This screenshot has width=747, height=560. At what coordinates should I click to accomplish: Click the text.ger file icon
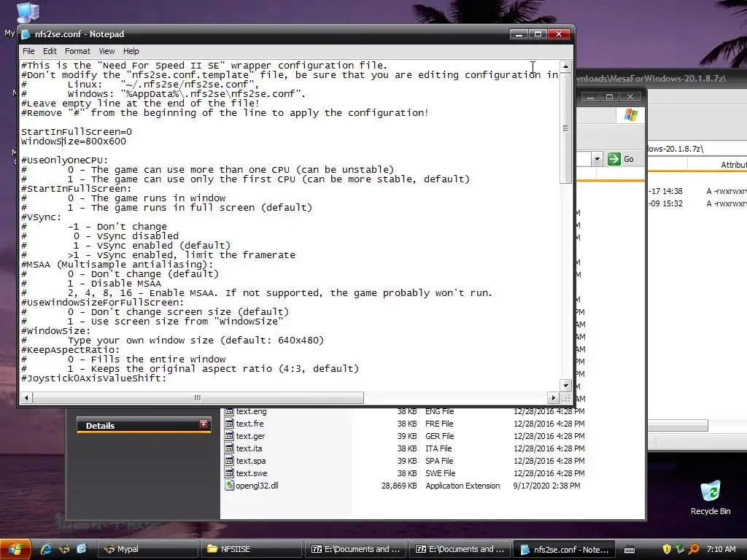[229, 436]
